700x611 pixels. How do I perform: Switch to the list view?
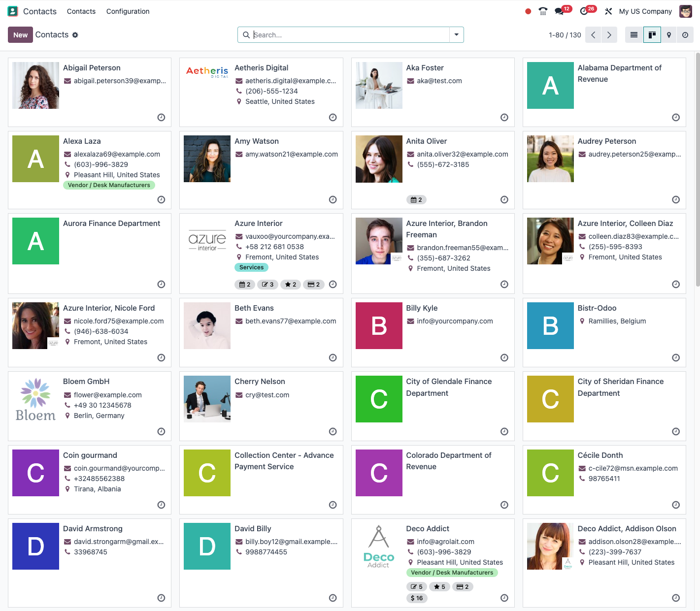[634, 35]
